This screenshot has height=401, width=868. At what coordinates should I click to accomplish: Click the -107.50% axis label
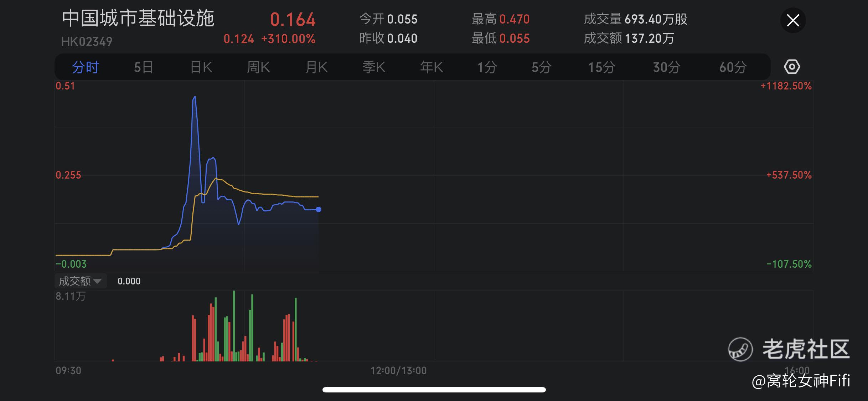[x=789, y=264]
